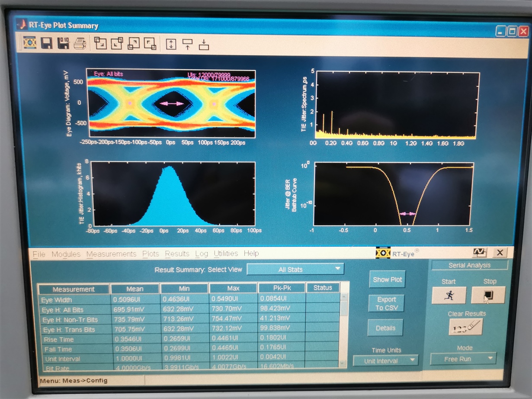Open the Plots menu
The width and height of the screenshot is (532, 399).
pos(151,254)
